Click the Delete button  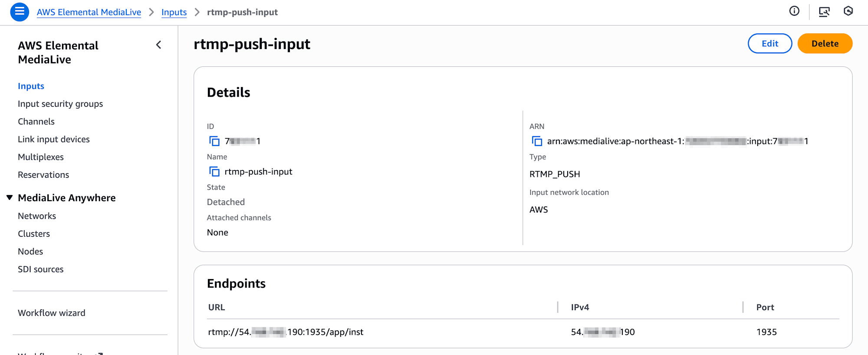click(825, 43)
